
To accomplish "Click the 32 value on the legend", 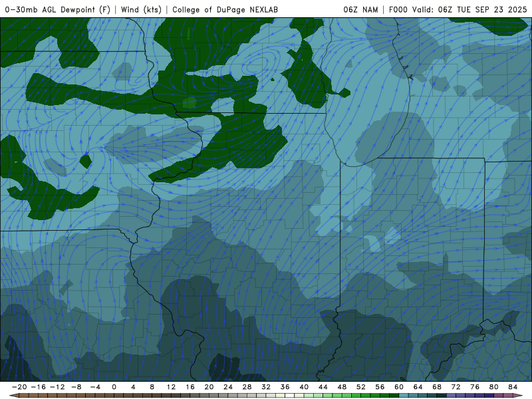I will 266,387.
